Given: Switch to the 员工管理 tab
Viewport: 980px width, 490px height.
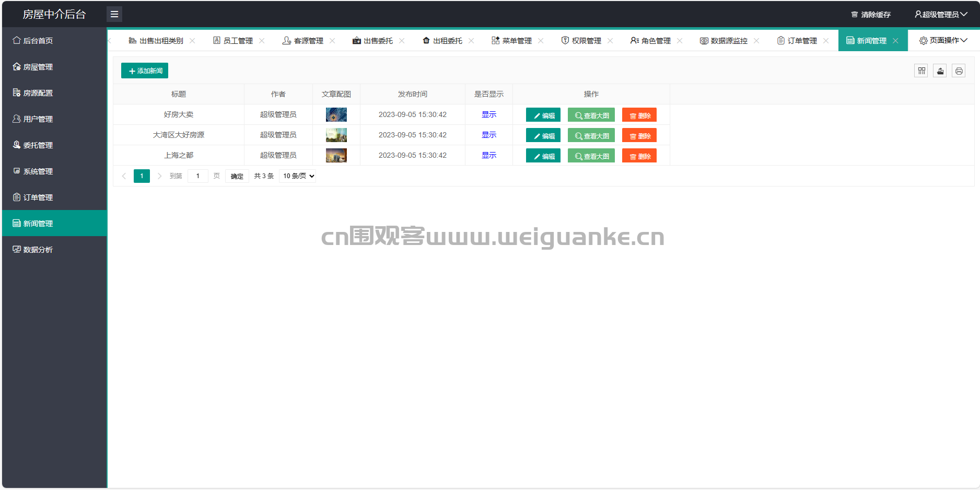Looking at the screenshot, I should 233,41.
